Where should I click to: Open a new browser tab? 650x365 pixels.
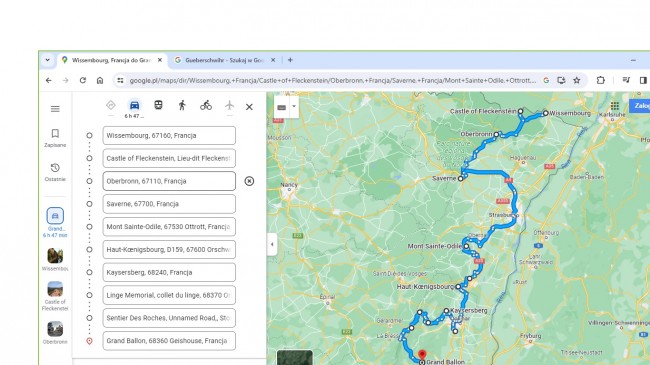coord(290,60)
